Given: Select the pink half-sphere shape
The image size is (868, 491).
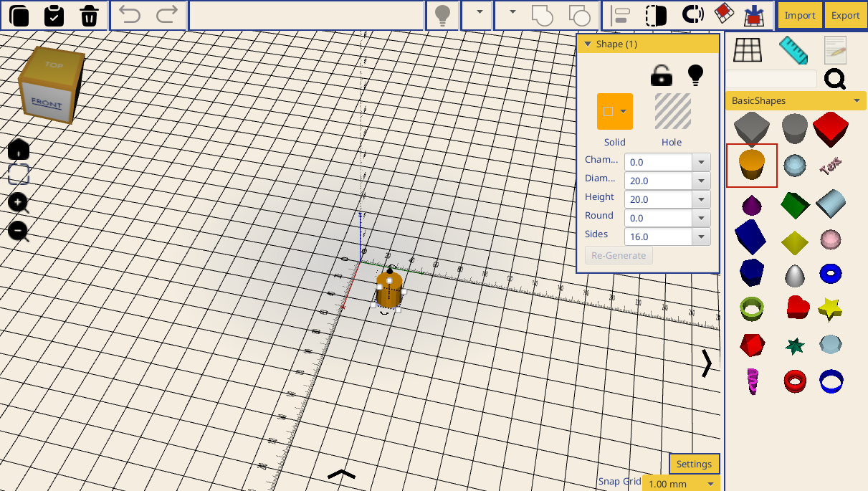Looking at the screenshot, I should tap(831, 239).
